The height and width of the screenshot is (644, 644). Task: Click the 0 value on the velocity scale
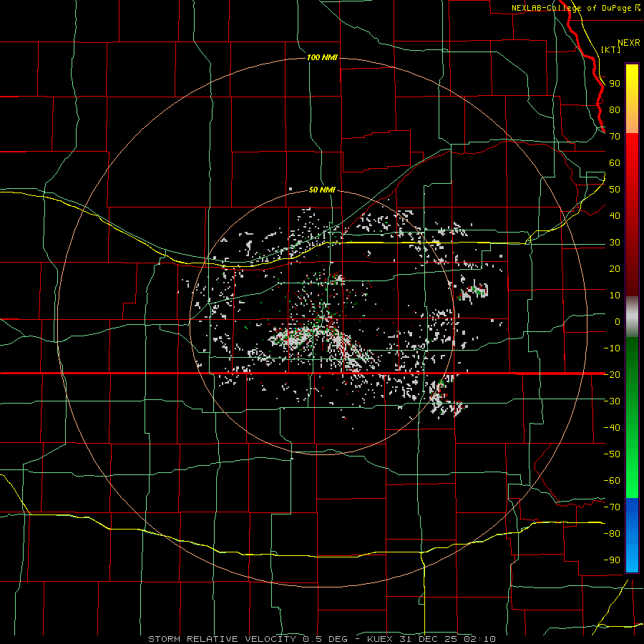[618, 322]
